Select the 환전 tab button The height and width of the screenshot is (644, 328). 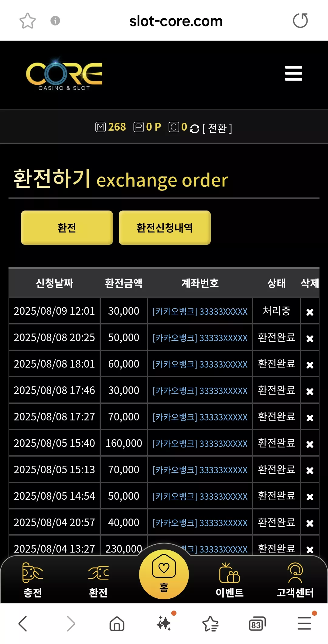67,228
